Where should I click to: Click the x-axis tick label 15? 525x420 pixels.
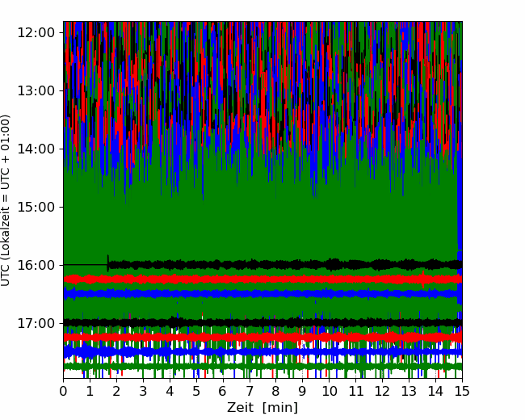pos(462,391)
